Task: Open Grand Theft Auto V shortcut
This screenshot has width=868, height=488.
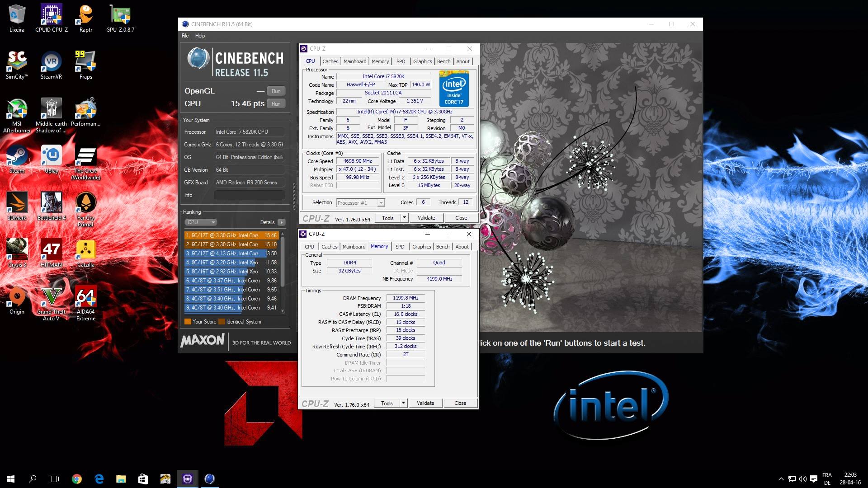Action: click(x=52, y=303)
